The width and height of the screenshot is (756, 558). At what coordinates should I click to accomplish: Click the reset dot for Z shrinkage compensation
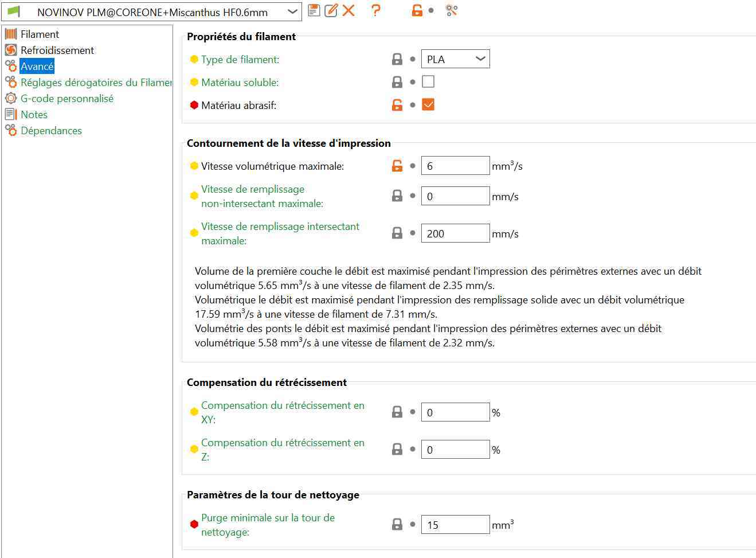point(413,450)
